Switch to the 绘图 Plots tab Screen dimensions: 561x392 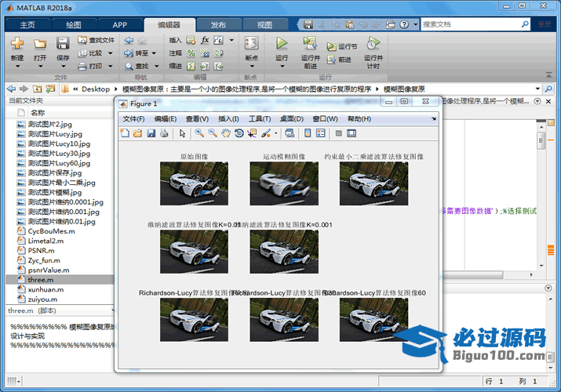[74, 24]
